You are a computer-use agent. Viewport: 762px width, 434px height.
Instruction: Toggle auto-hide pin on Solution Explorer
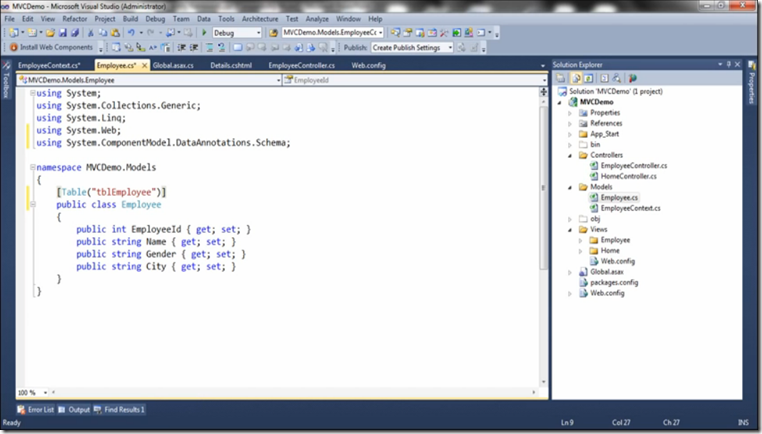pyautogui.click(x=728, y=64)
